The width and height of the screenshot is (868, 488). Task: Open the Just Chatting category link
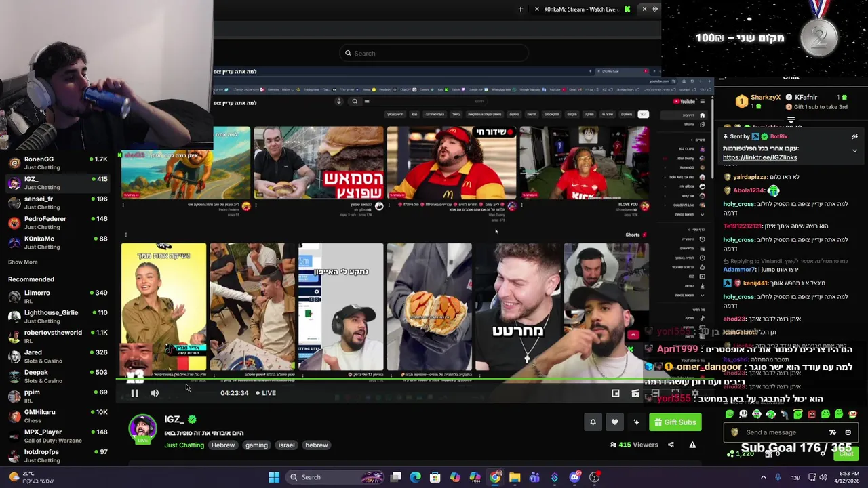click(x=184, y=445)
